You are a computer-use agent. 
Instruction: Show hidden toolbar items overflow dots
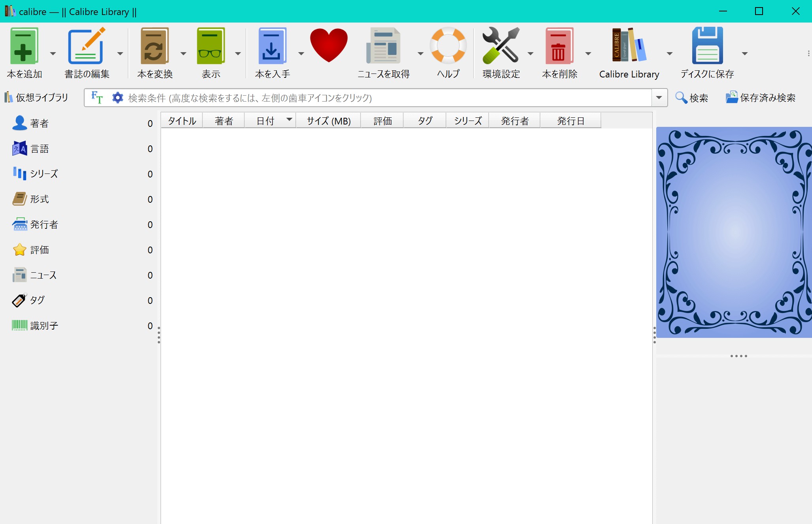(808, 53)
